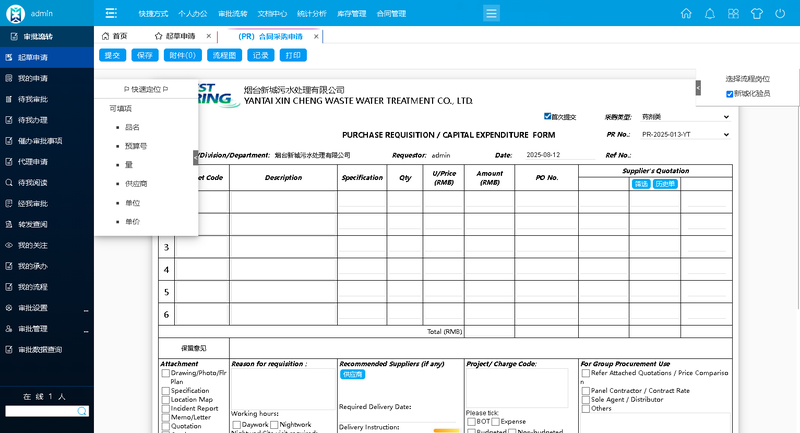
Task: Click the 附件(0) attachments button
Action: pos(183,55)
